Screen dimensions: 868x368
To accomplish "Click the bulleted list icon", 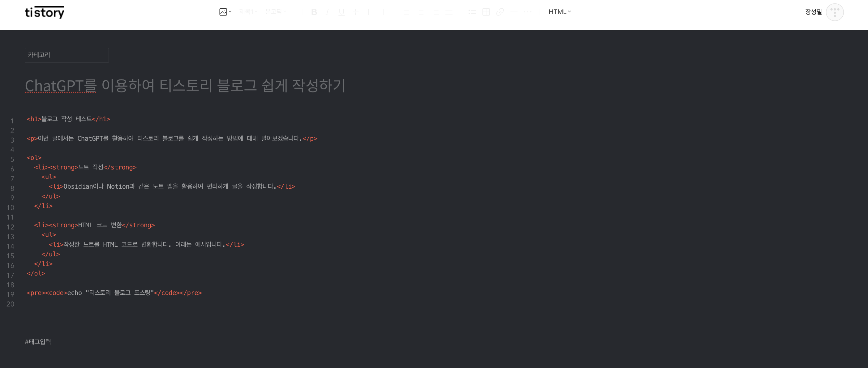I will tap(472, 12).
